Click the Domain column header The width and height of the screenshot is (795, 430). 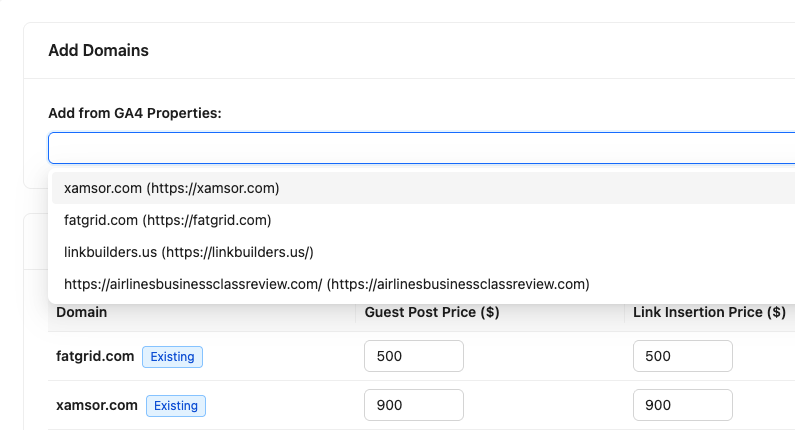click(x=82, y=312)
